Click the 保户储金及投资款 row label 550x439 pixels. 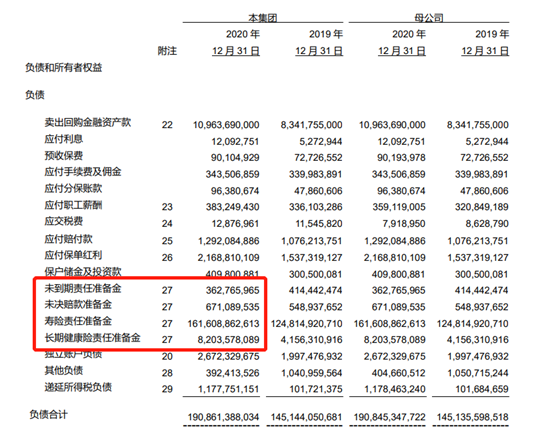point(83,271)
